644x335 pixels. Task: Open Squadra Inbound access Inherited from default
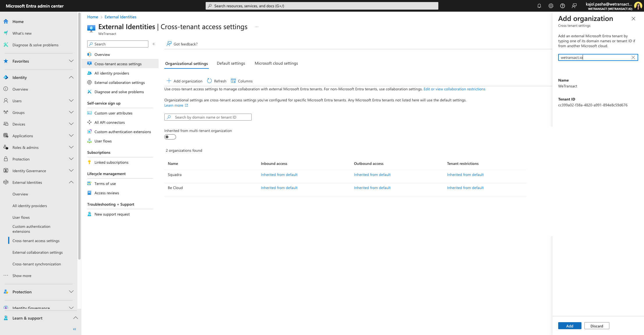(279, 175)
